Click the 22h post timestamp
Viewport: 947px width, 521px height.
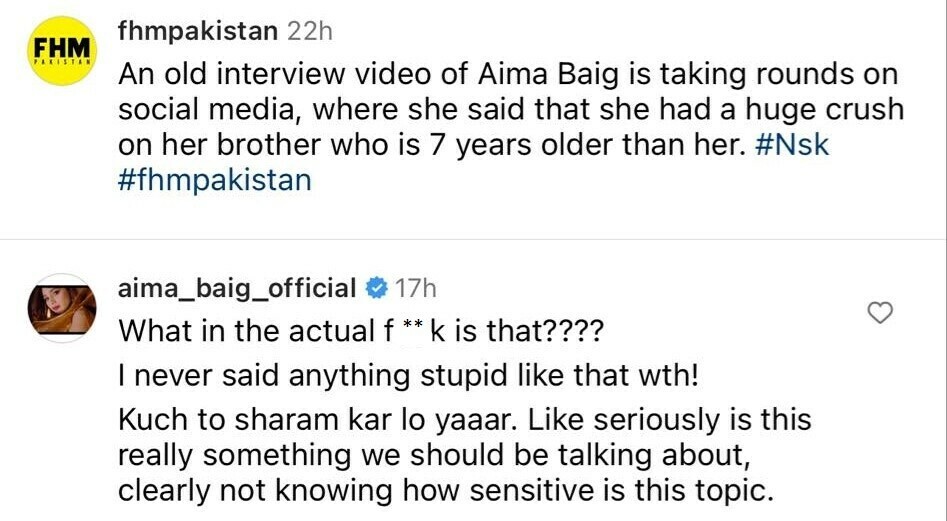[x=310, y=30]
